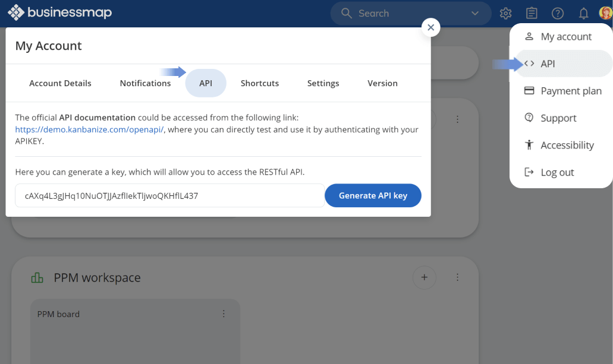Open Accessibility in user menu
613x364 pixels.
[567, 145]
